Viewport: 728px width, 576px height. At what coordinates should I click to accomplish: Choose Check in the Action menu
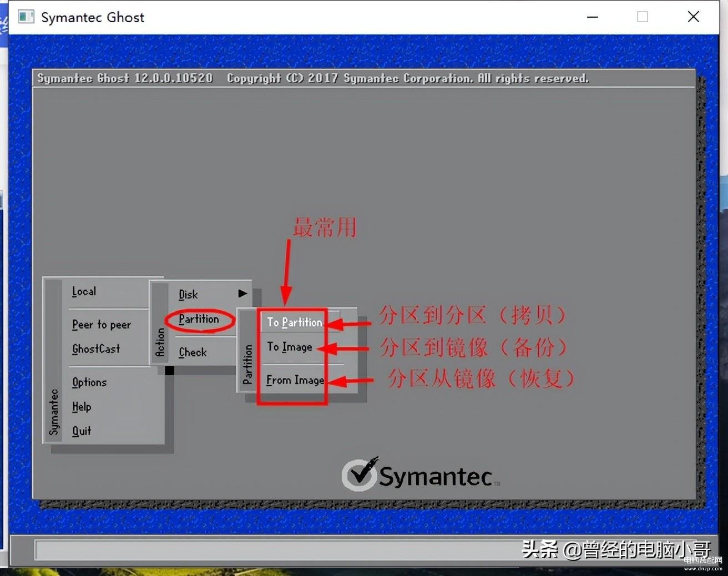click(x=193, y=352)
